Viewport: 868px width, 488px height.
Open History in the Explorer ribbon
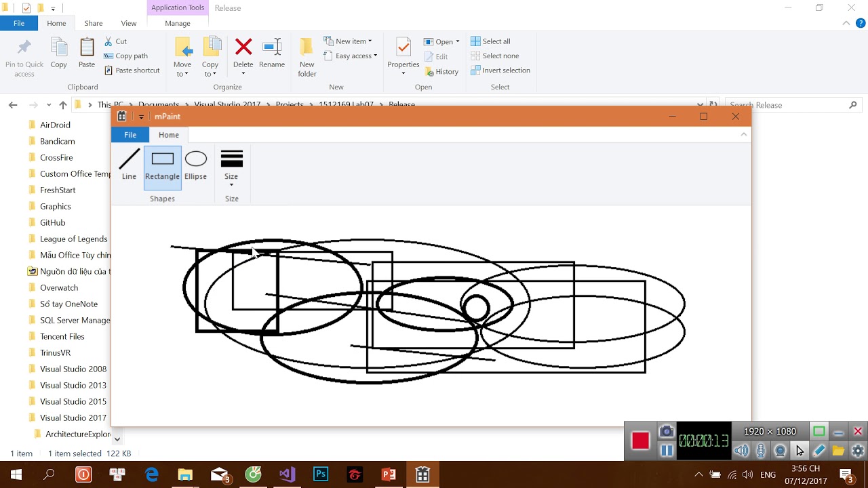(x=441, y=72)
